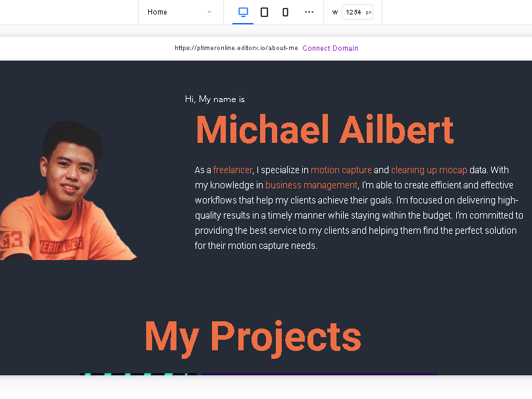The height and width of the screenshot is (399, 532).
Task: Switch to tablet viewport icon
Action: [x=264, y=13]
